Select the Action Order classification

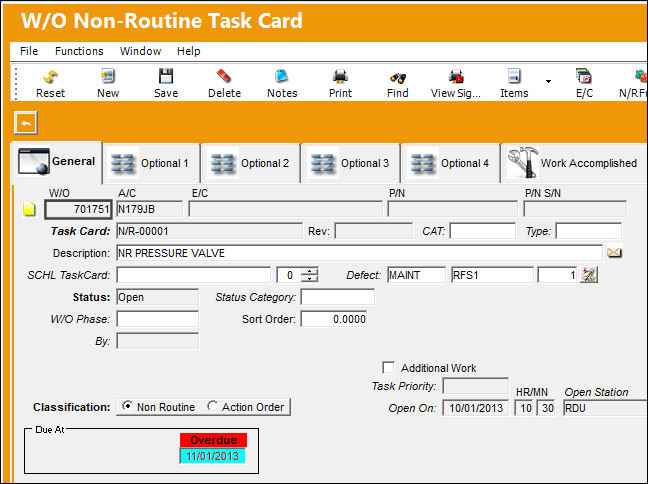coord(212,406)
